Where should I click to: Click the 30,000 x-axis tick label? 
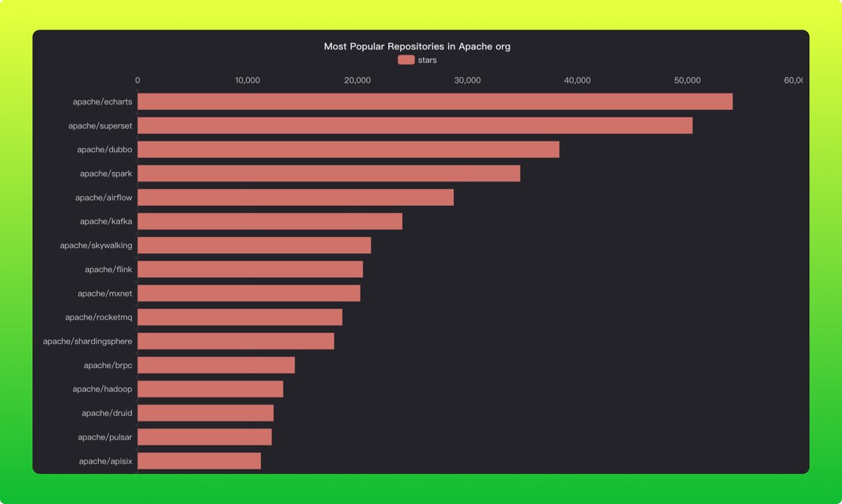(x=467, y=81)
